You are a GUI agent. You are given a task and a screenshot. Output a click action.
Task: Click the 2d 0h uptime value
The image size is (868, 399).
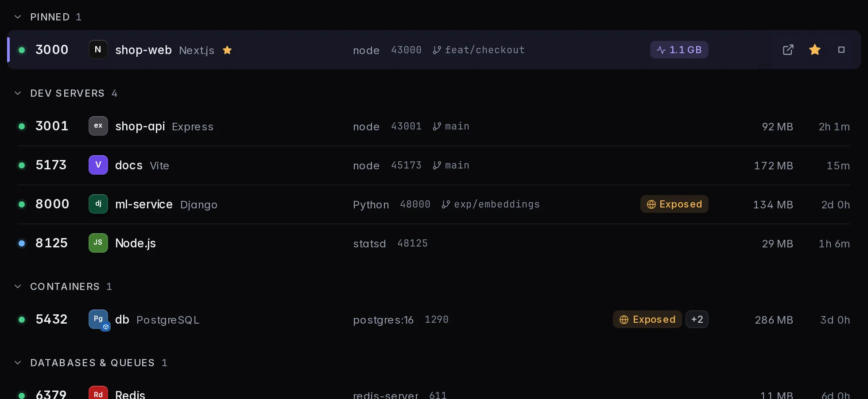[x=836, y=204]
